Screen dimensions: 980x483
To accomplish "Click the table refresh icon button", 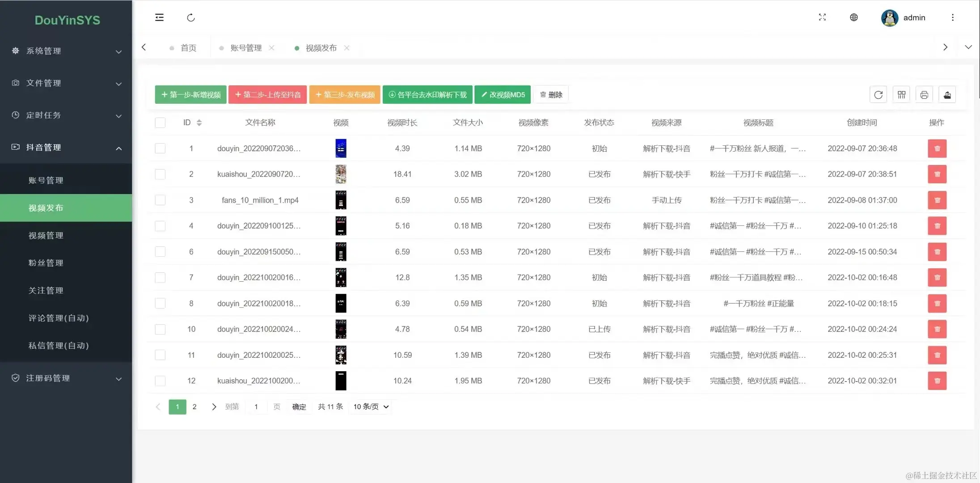I will [x=878, y=95].
